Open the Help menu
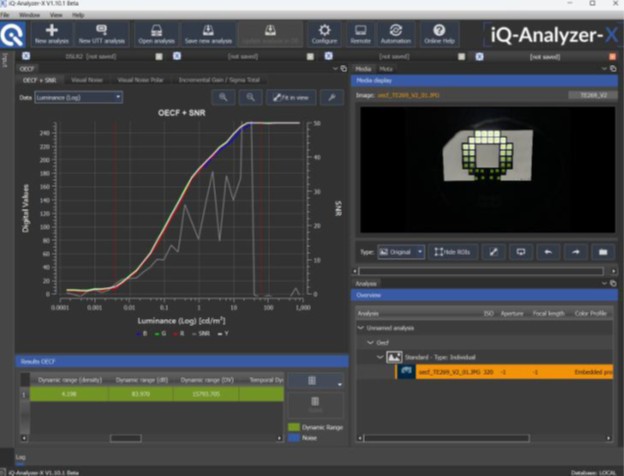Screen dimensions: 624x476 pyautogui.click(x=78, y=15)
